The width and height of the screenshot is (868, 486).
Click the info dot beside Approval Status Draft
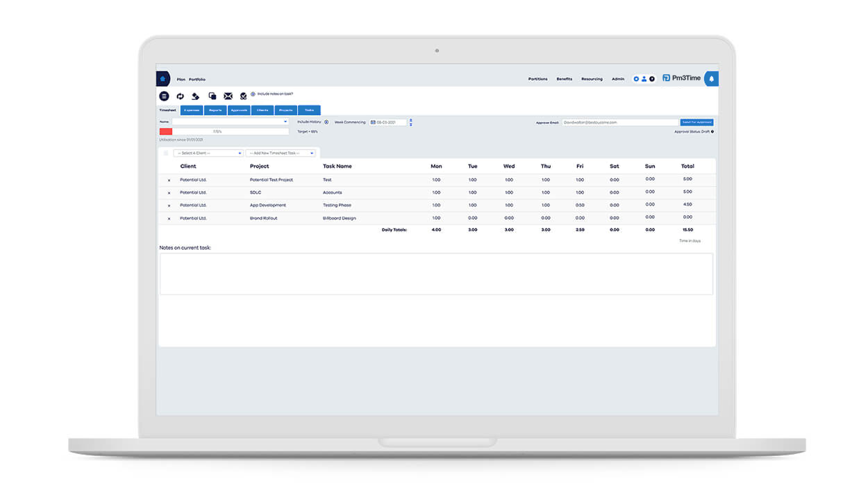[712, 131]
